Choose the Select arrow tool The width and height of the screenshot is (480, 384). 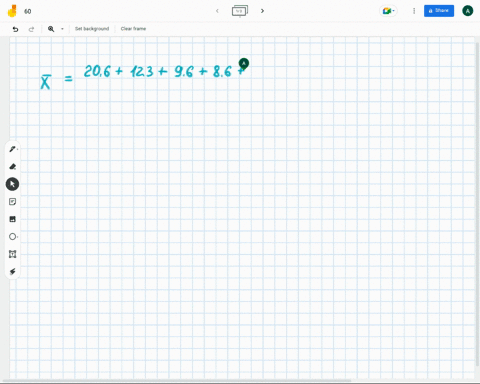[x=12, y=184]
